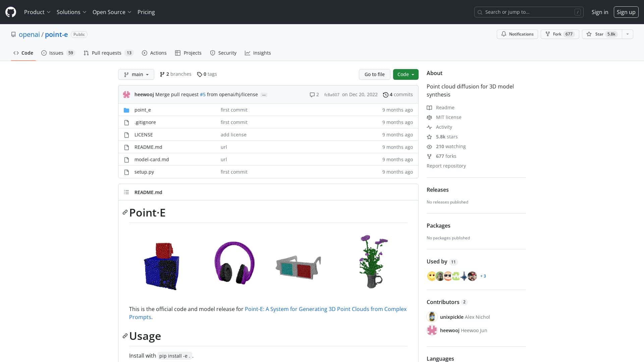Expand commit message ellipsis button
644x362 pixels.
tap(264, 95)
